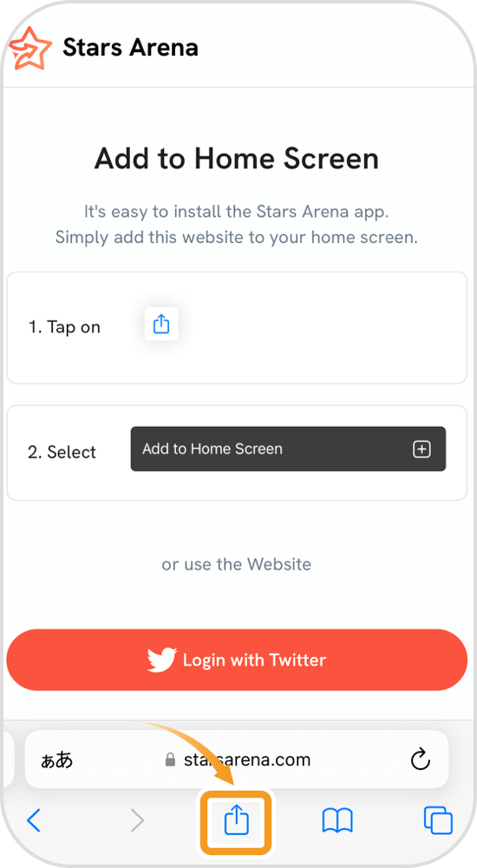Tap the Stars Arena star logo

(30, 48)
